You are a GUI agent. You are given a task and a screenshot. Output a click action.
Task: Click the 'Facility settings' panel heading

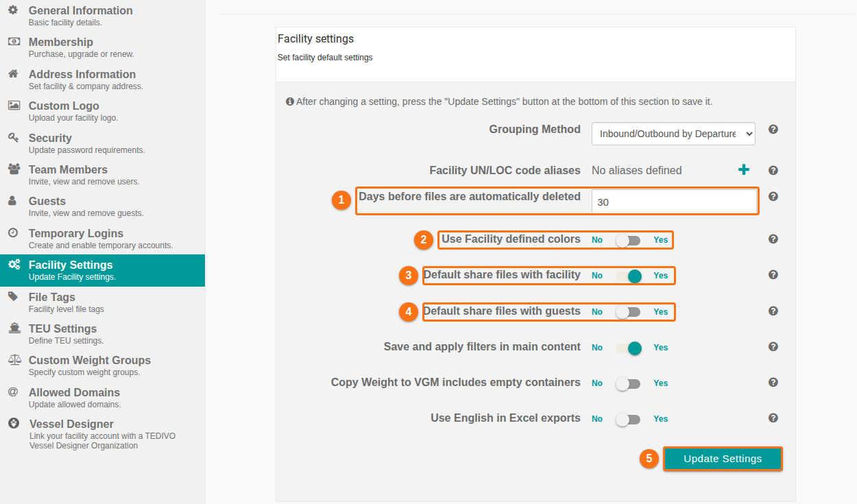316,38
